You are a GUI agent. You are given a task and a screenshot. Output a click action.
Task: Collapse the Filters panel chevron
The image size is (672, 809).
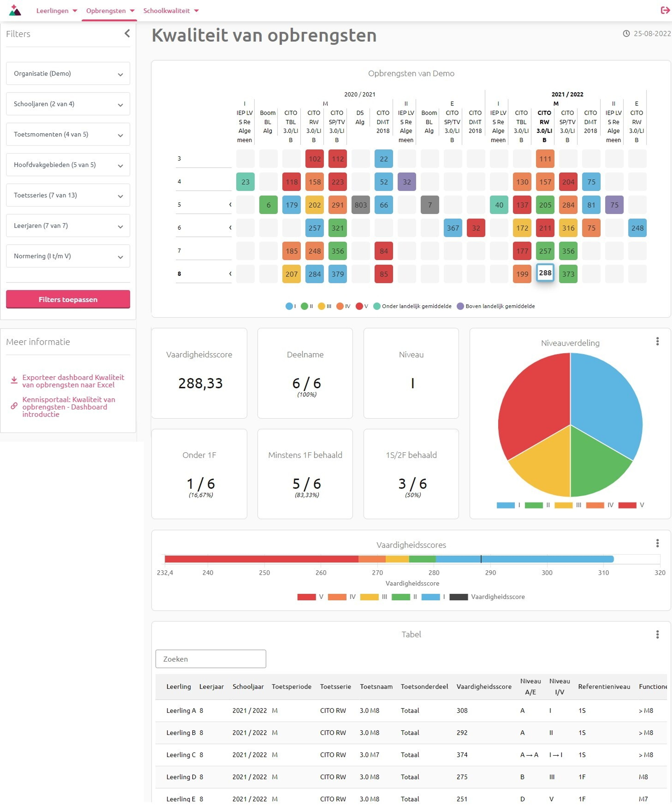point(127,34)
